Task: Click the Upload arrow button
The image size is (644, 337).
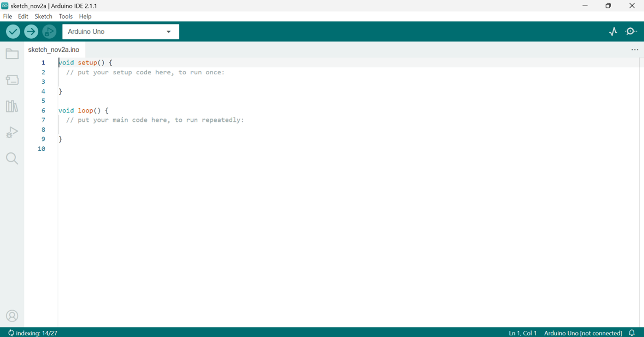Action: click(31, 32)
